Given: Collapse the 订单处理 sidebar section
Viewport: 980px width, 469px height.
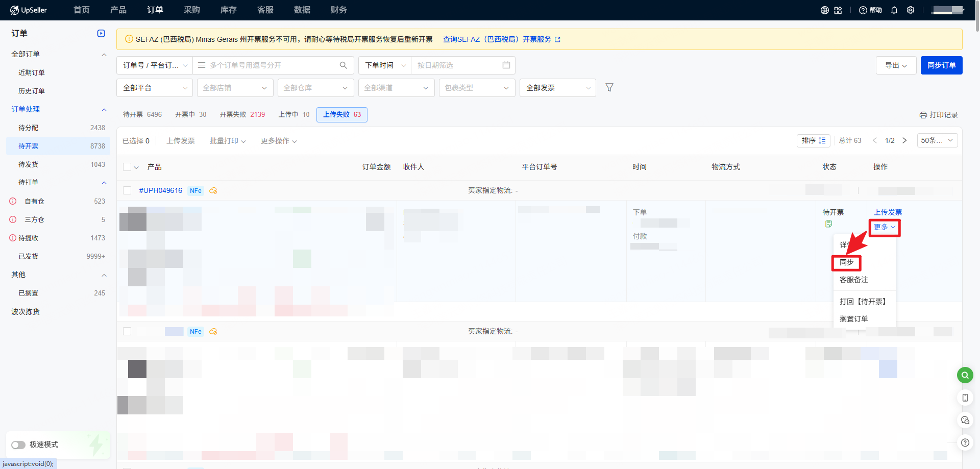Looking at the screenshot, I should tap(104, 109).
